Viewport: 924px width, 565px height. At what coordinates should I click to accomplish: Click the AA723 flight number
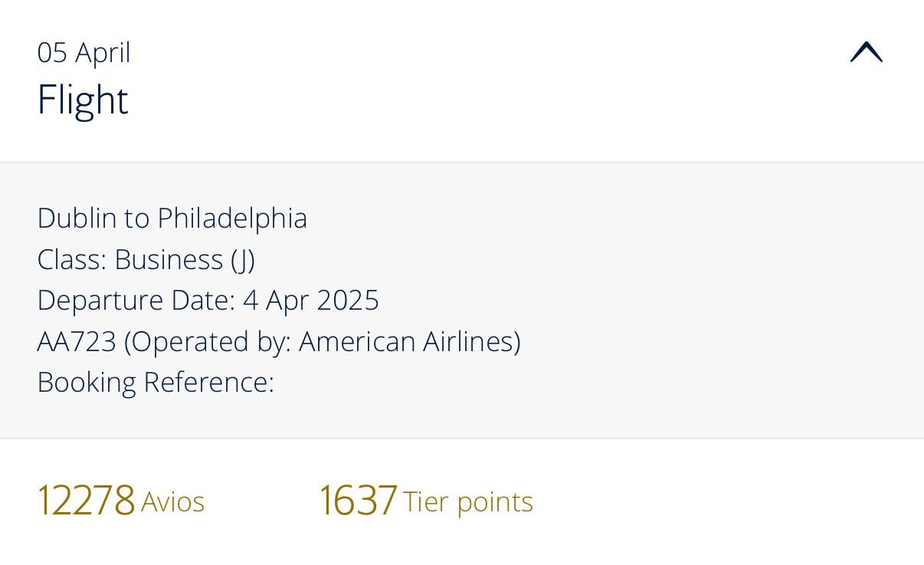pos(77,342)
